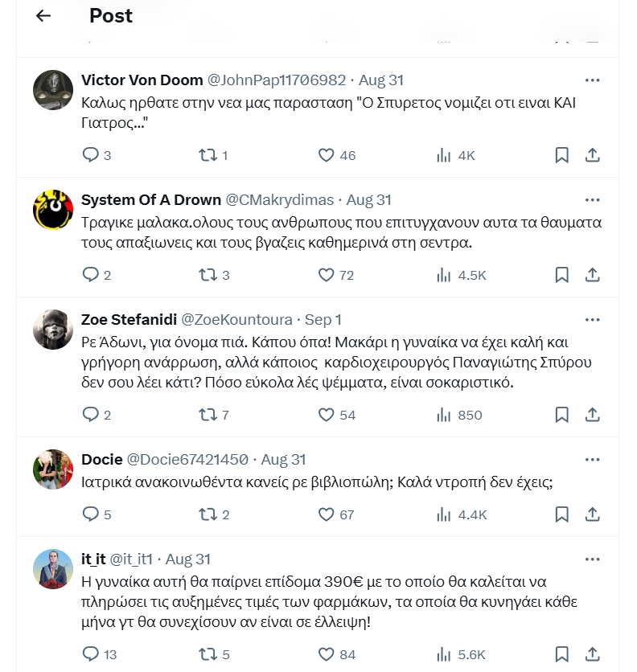The image size is (637, 672).
Task: Share it_it's reply
Action: pos(592,654)
